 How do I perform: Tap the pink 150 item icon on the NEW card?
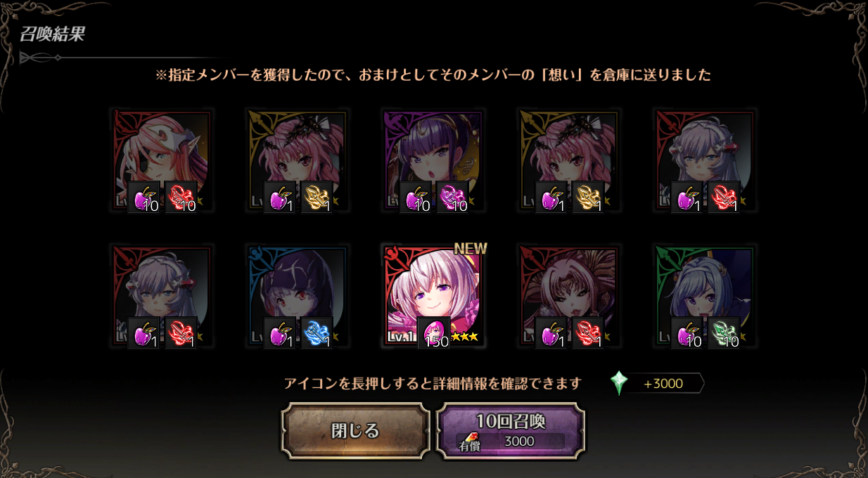tap(434, 332)
